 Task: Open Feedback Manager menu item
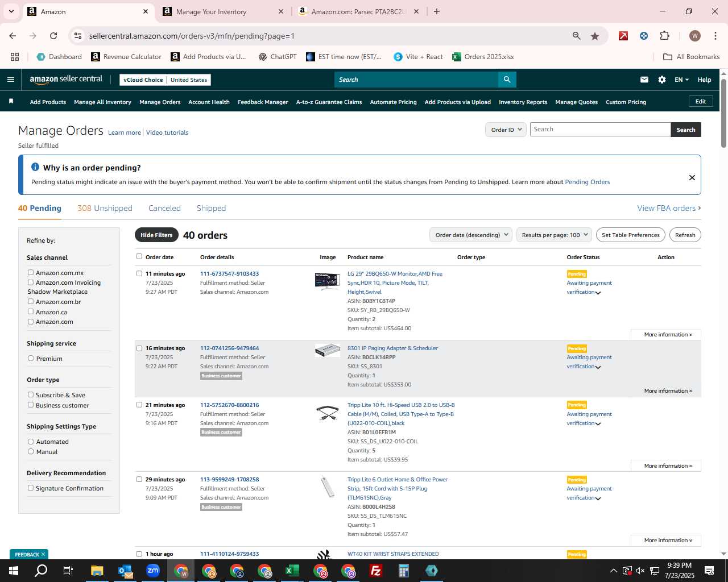(x=263, y=102)
